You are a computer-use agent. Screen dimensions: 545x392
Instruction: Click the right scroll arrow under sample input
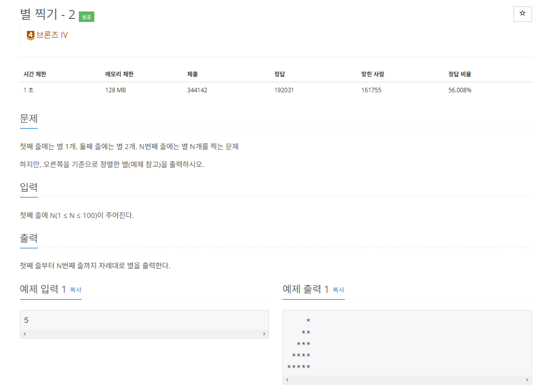tap(265, 334)
